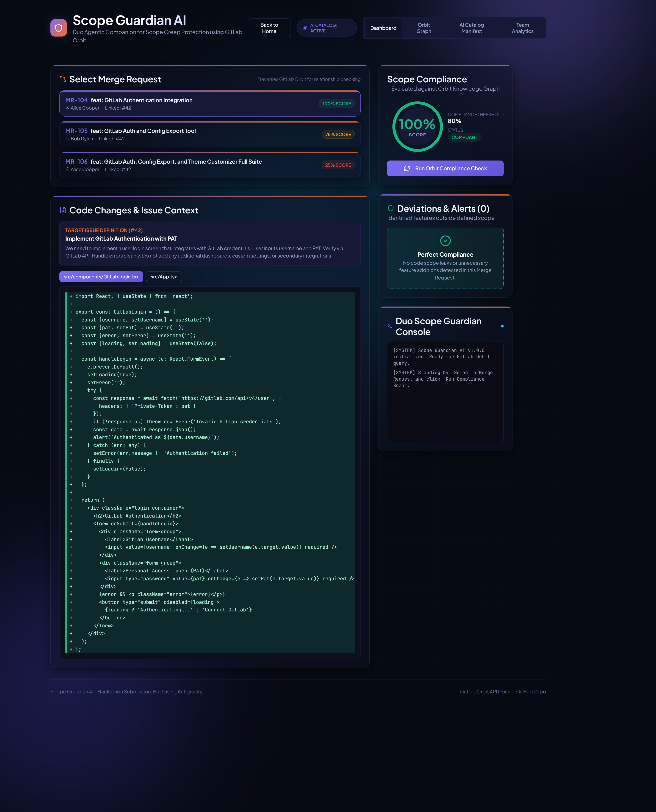
Task: Switch to the Orbit Graph tab
Action: tap(424, 28)
